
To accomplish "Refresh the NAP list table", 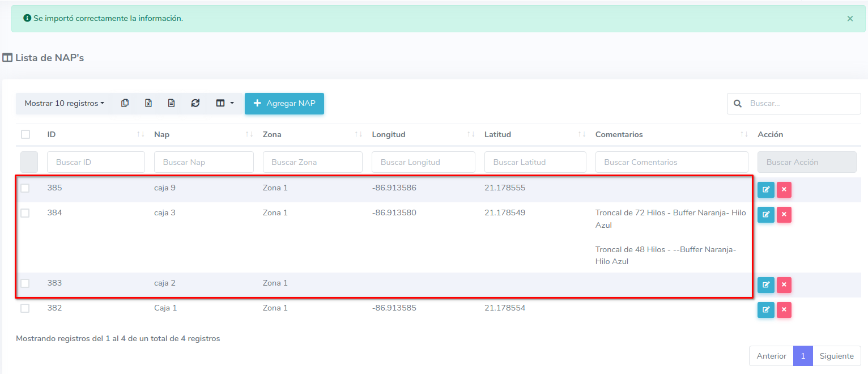I will (x=195, y=103).
